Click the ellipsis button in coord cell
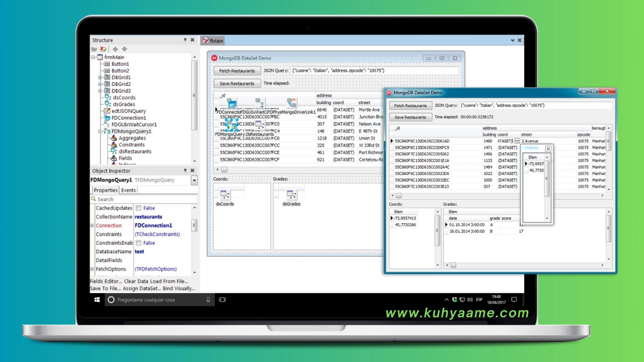The height and width of the screenshot is (362, 644). click(517, 141)
